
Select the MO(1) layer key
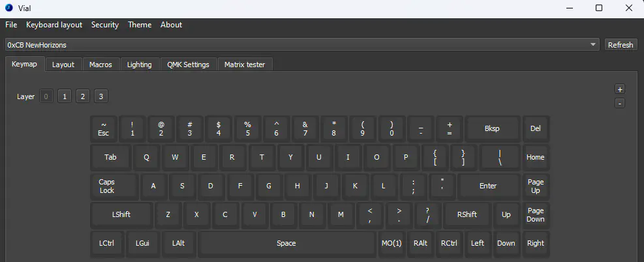click(391, 243)
